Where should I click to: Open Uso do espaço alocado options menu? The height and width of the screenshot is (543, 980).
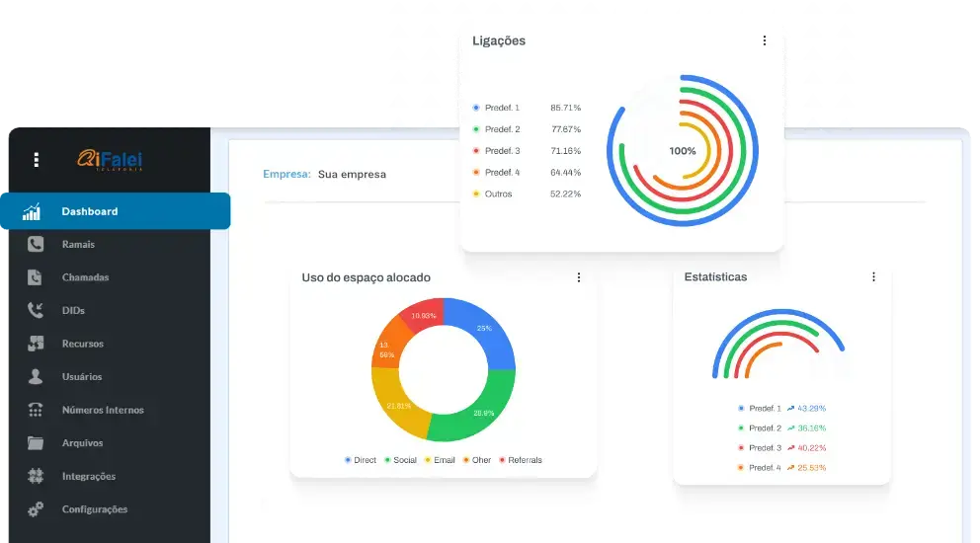(x=579, y=277)
